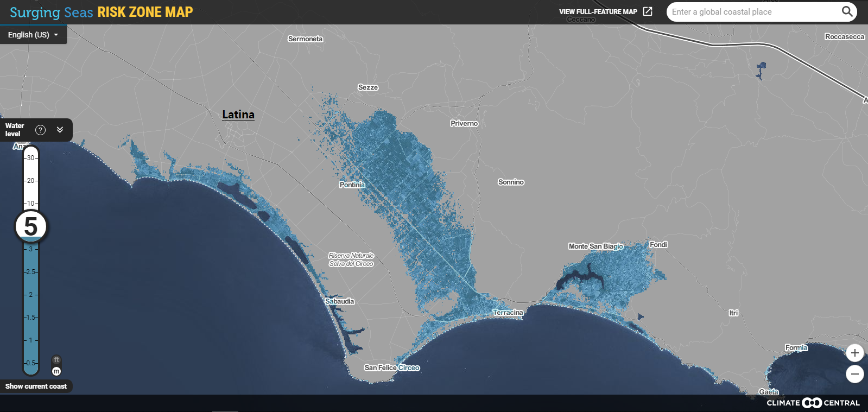
Task: Click the search magnifier icon
Action: coord(847,11)
